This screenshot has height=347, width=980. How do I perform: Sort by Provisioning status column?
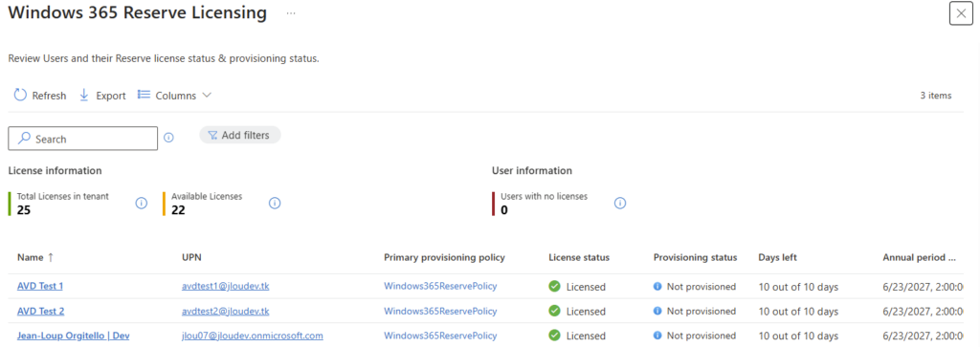[x=695, y=257]
